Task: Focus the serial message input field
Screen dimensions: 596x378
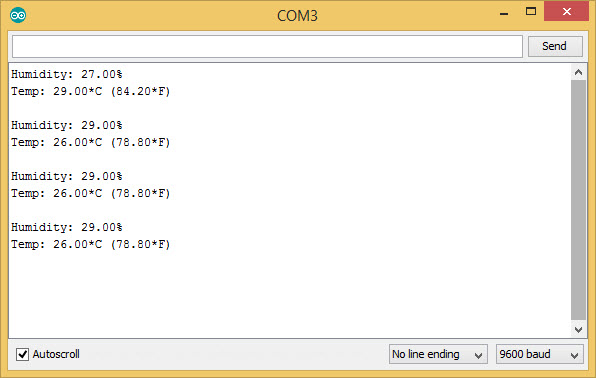Action: pos(267,46)
